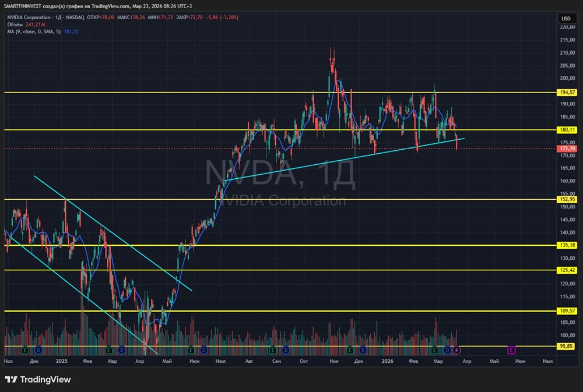The width and height of the screenshot is (583, 392).
Task: Select the upper line of the descending channel
Action: [x=113, y=233]
